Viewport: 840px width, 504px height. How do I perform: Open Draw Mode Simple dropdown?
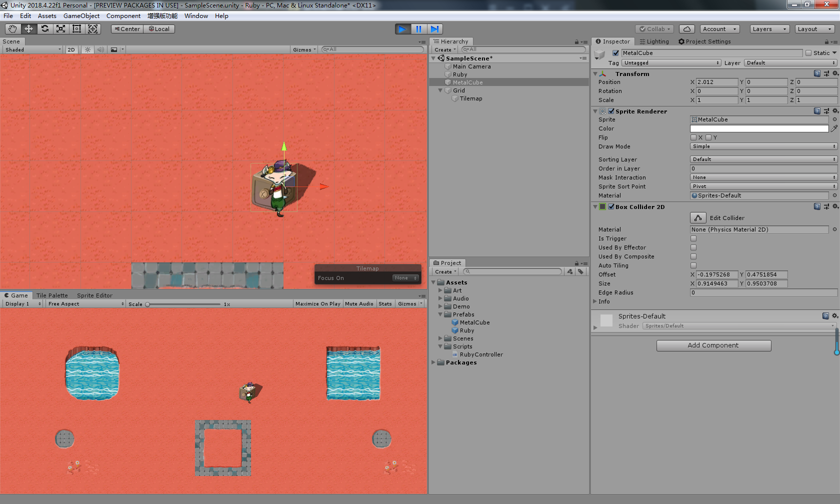[x=763, y=146]
